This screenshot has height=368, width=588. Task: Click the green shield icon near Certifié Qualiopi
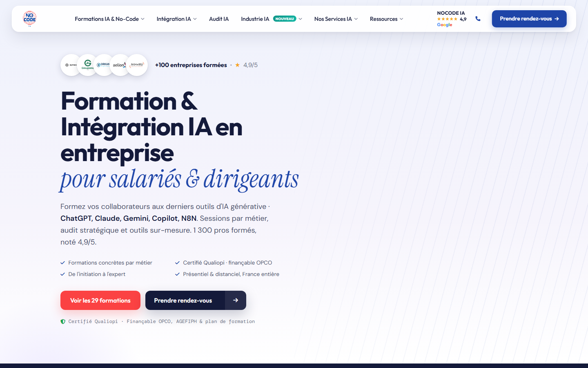(x=63, y=322)
